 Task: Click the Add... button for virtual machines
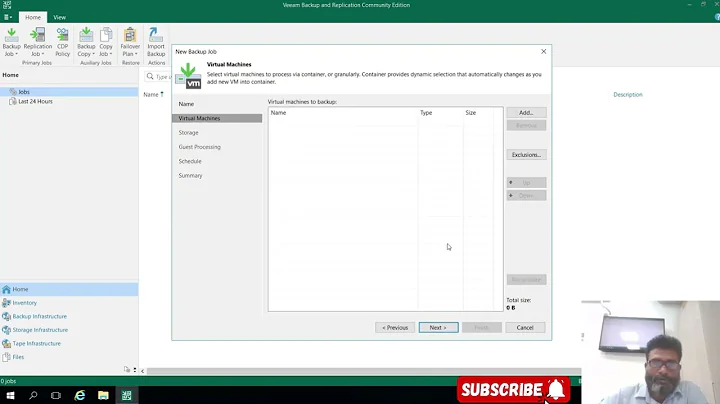click(526, 112)
